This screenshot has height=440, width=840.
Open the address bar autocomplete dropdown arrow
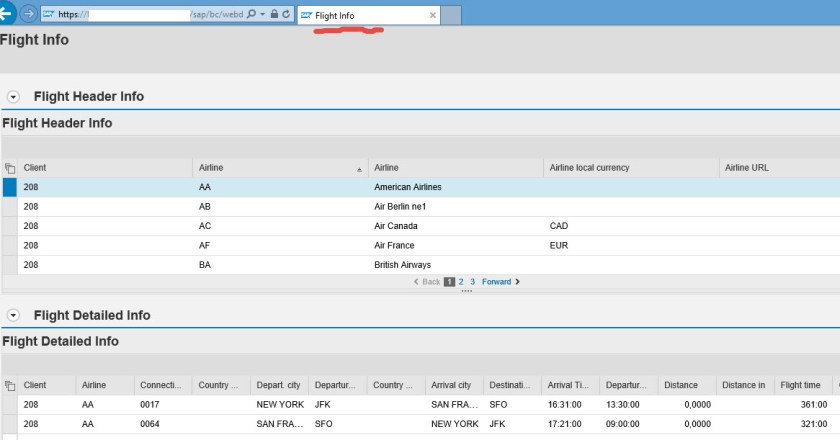tap(263, 15)
